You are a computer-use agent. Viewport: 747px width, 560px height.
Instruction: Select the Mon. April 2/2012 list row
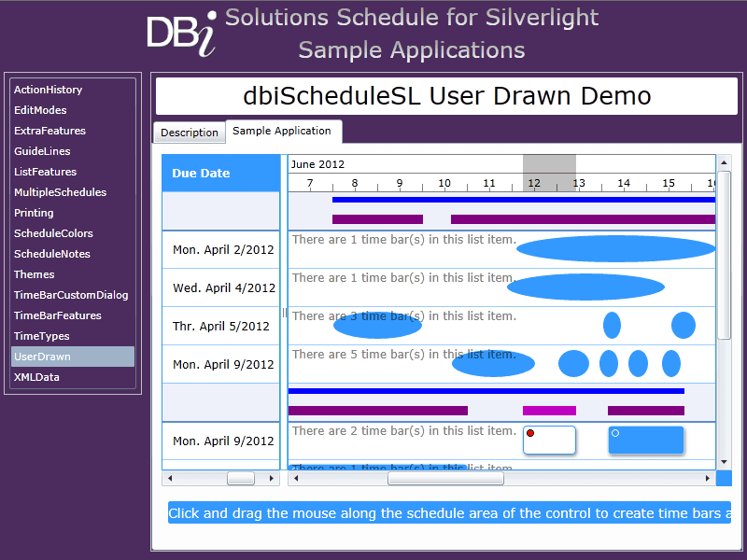221,249
